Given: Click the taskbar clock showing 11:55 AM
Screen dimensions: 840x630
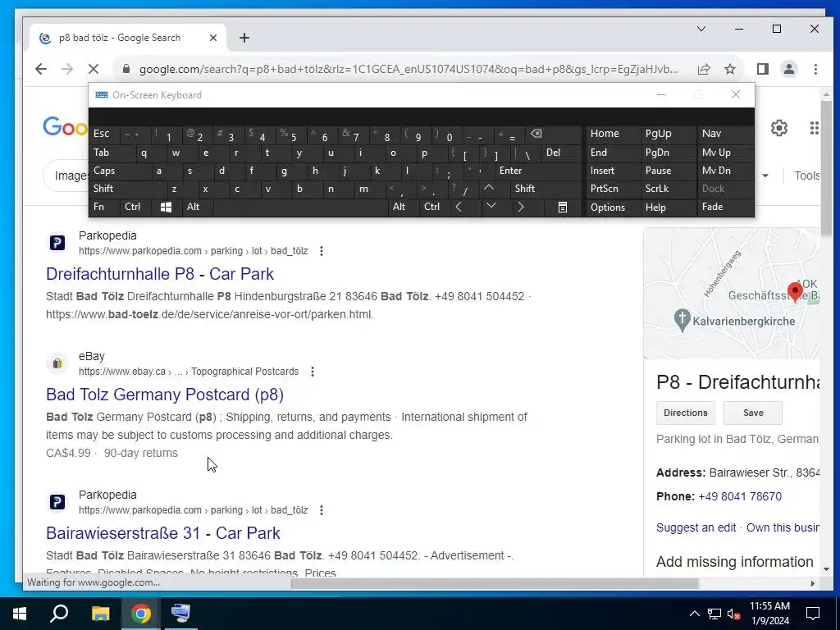Looking at the screenshot, I should coord(769,614).
